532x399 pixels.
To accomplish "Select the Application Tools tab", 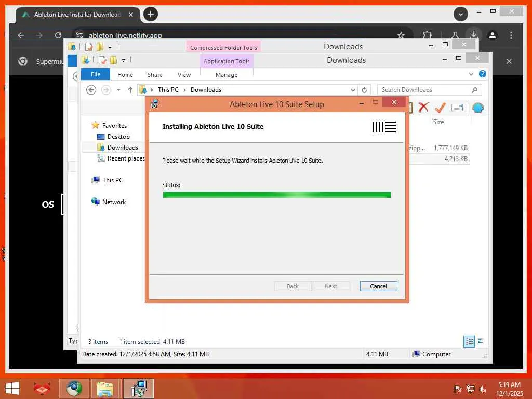I will point(227,61).
